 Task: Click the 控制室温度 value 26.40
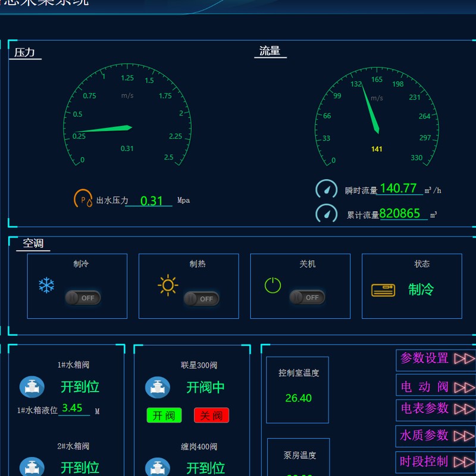pyautogui.click(x=299, y=398)
